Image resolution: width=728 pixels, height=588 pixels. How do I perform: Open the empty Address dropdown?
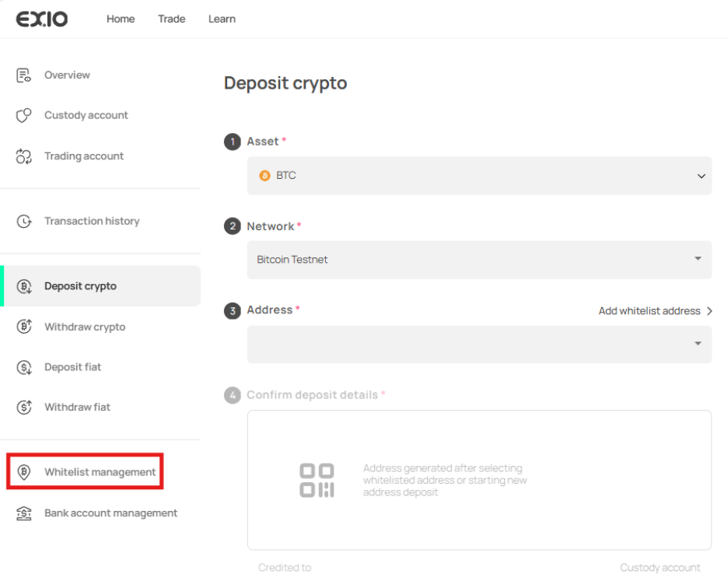tap(478, 344)
